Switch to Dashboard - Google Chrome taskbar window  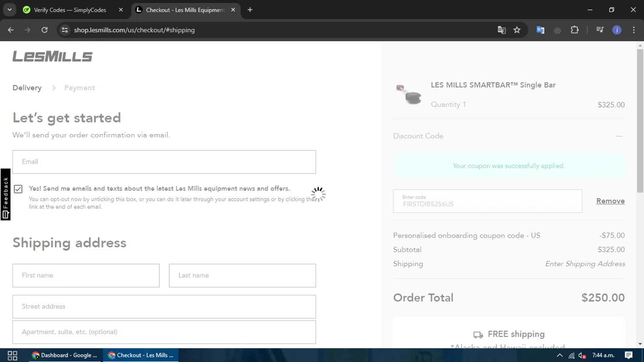point(66,355)
